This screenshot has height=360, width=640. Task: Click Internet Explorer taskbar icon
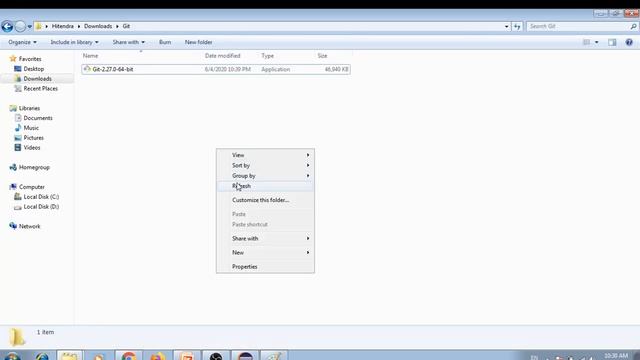coord(42,356)
